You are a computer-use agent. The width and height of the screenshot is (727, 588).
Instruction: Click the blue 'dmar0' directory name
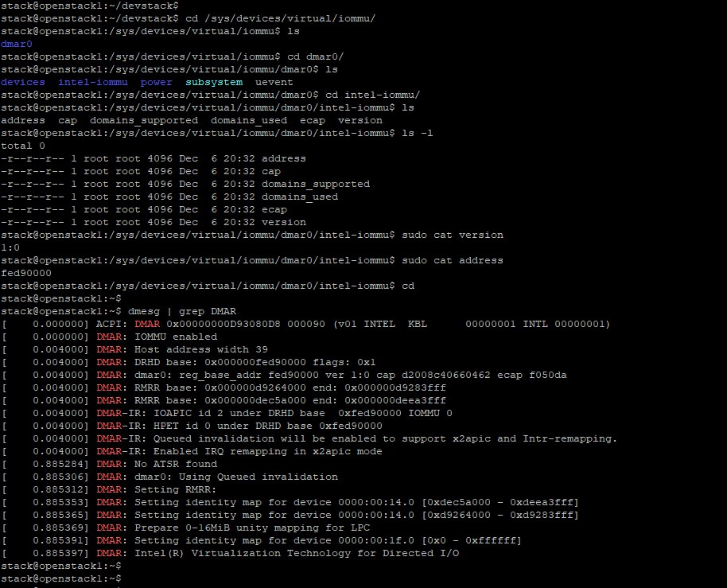[17, 44]
